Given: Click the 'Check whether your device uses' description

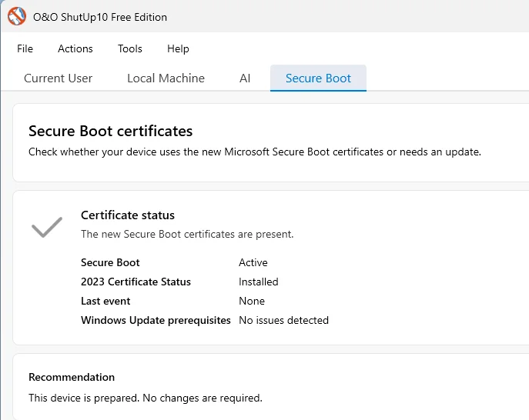Looking at the screenshot, I should [255, 152].
